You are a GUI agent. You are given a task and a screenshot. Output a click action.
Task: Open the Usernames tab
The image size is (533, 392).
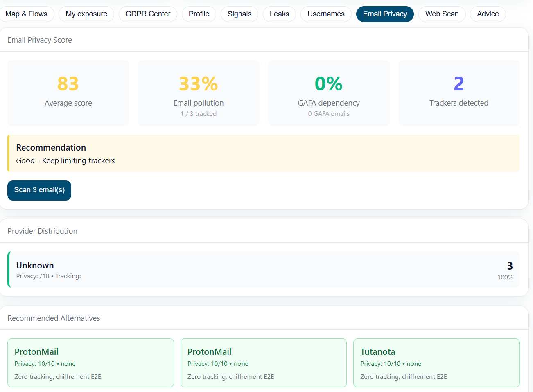click(326, 14)
